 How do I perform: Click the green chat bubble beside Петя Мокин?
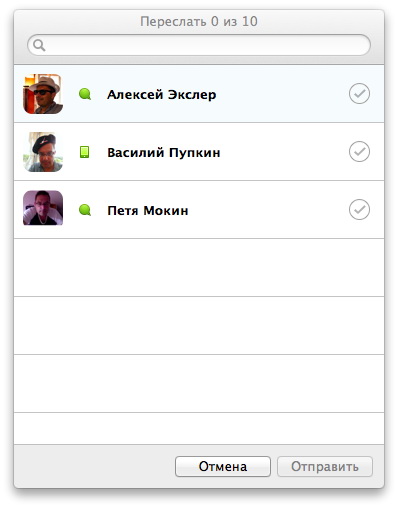85,210
